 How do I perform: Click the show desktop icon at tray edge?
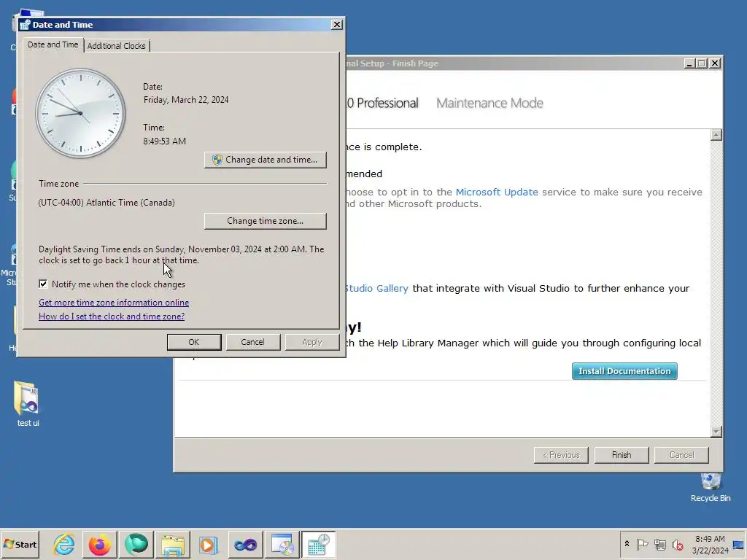click(x=739, y=544)
